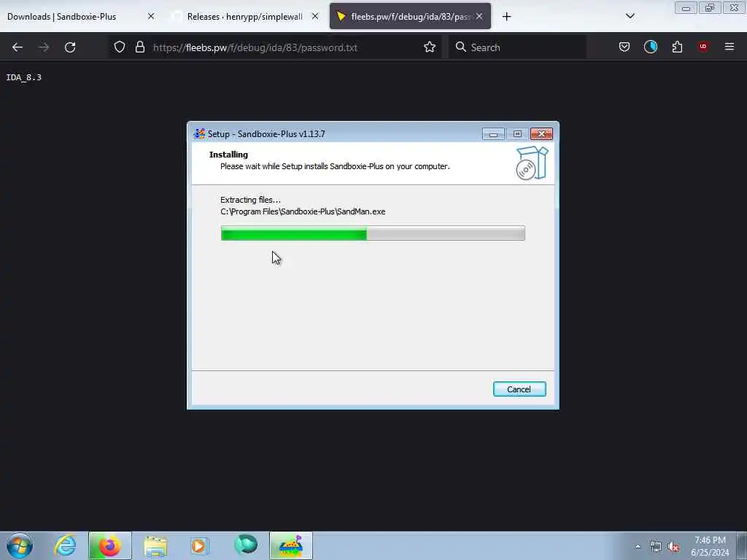
Task: Click the teal round app taskbar icon
Action: coord(246,545)
